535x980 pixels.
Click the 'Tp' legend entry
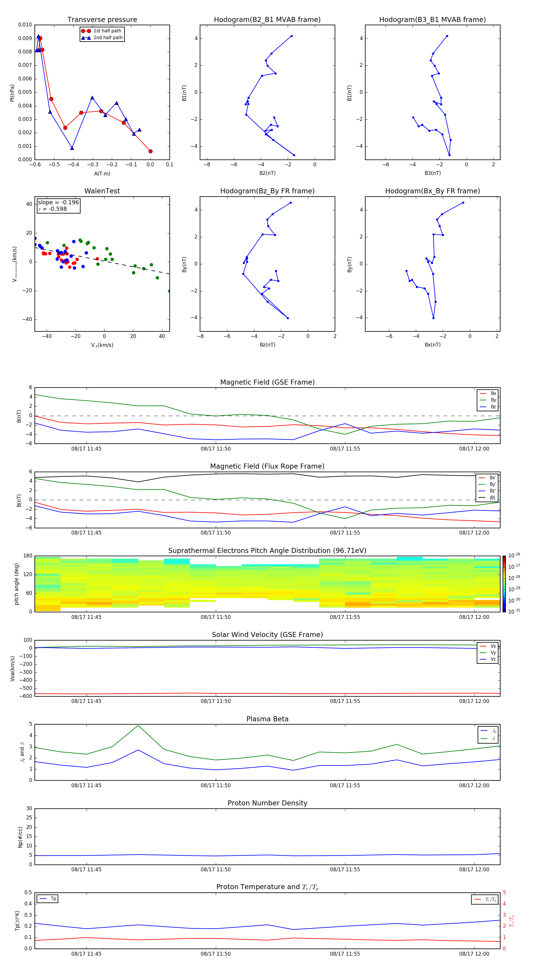(x=48, y=899)
